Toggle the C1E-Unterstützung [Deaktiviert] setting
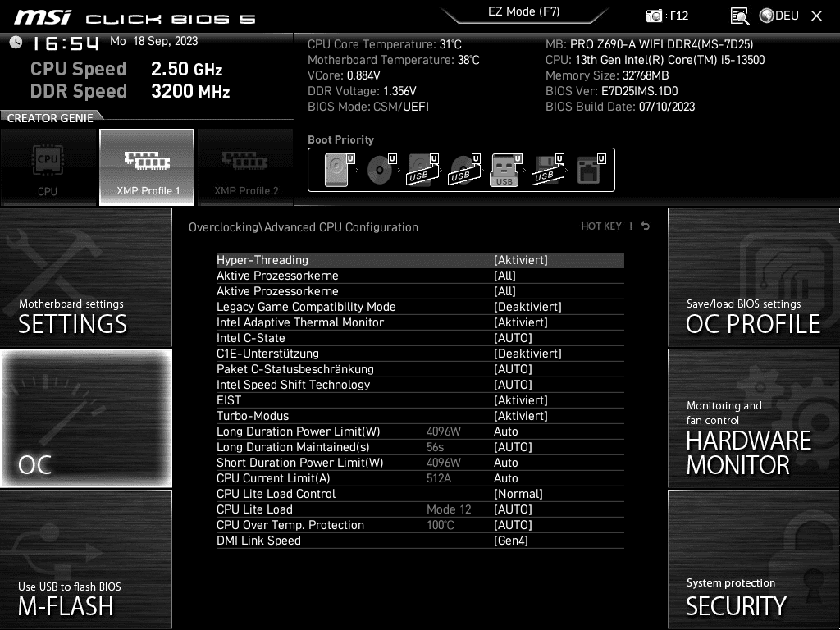 pos(420,353)
